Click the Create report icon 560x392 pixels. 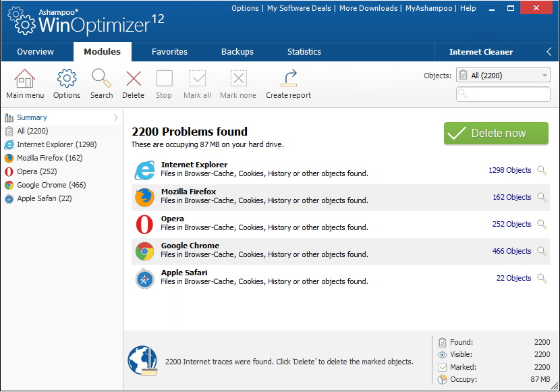(289, 78)
